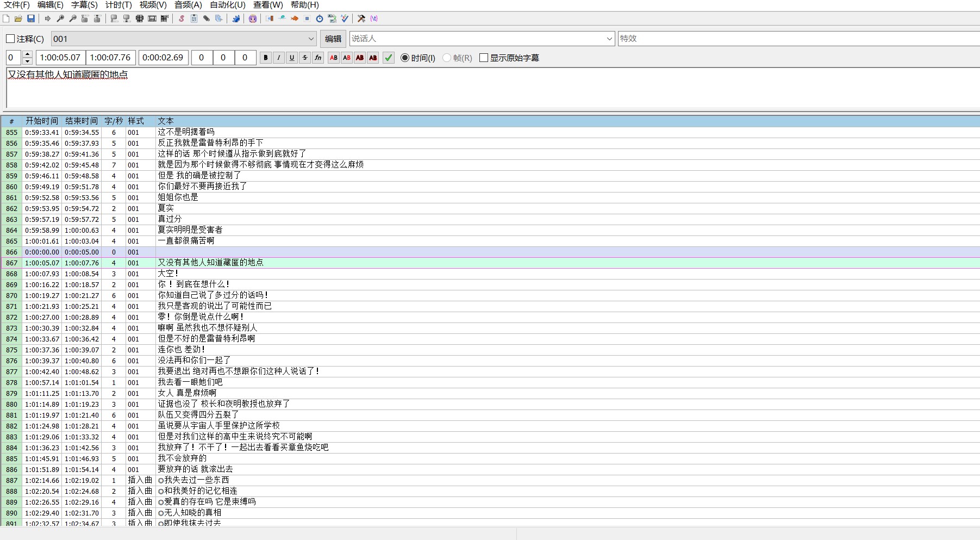Open Options with the hammer and wrench icon
Image resolution: width=980 pixels, height=540 pixels.
(361, 18)
